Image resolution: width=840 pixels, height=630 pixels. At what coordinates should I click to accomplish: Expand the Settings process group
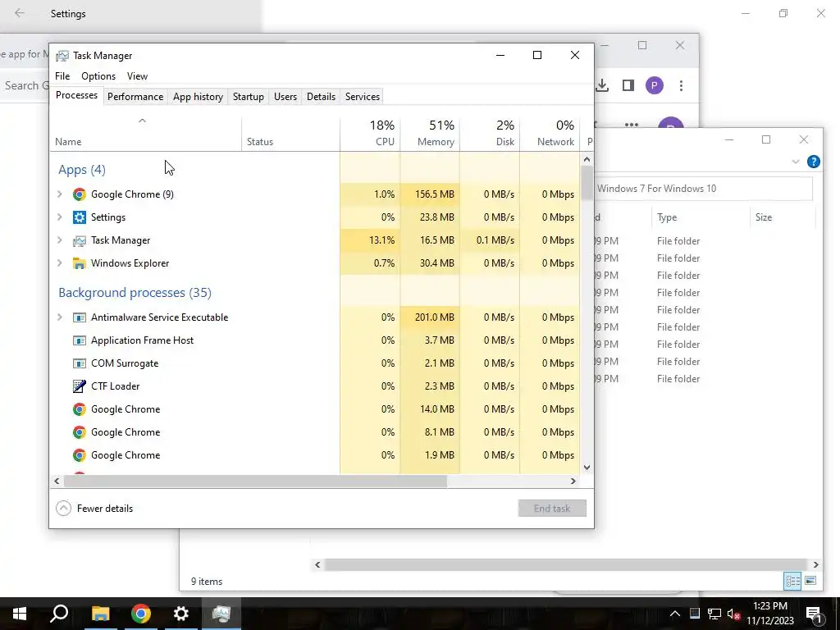[60, 217]
